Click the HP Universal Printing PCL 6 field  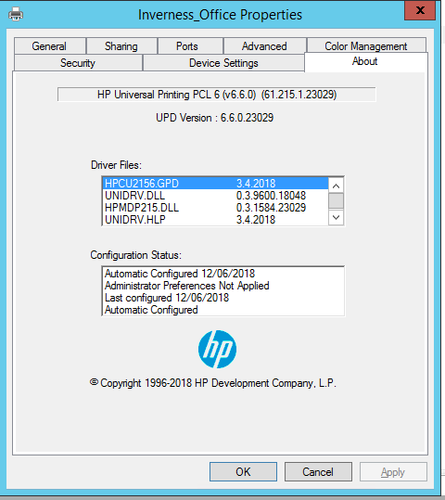coord(217,94)
